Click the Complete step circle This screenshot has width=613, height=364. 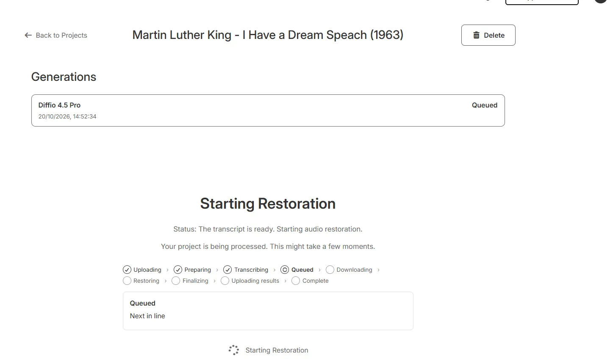[296, 281]
